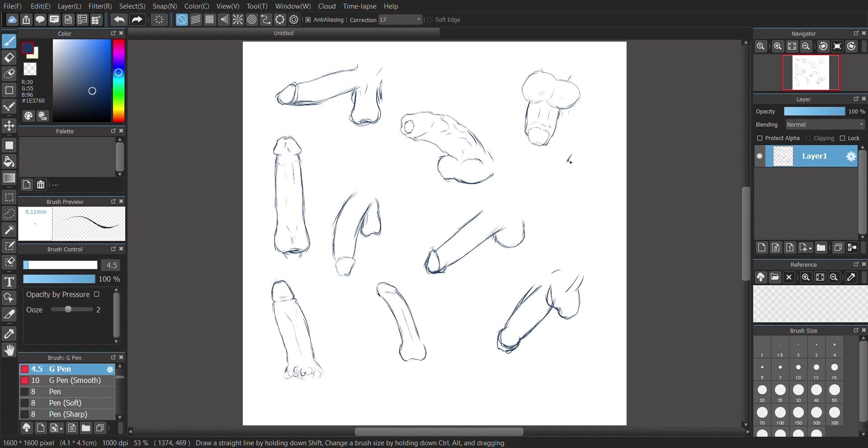Click the Undo arrow icon
The image size is (868, 448).
(x=119, y=20)
